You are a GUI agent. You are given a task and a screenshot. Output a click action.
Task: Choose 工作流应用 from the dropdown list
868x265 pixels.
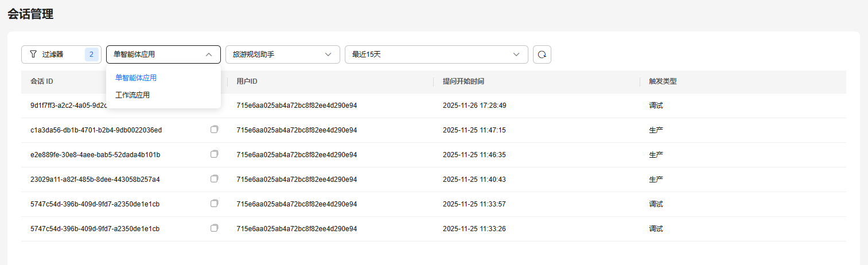coord(133,95)
